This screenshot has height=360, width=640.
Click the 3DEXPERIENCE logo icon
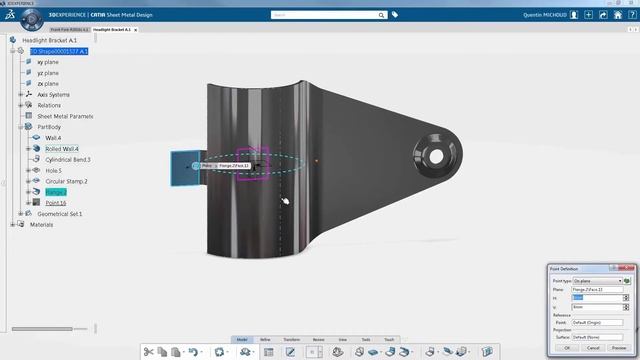coord(10,15)
